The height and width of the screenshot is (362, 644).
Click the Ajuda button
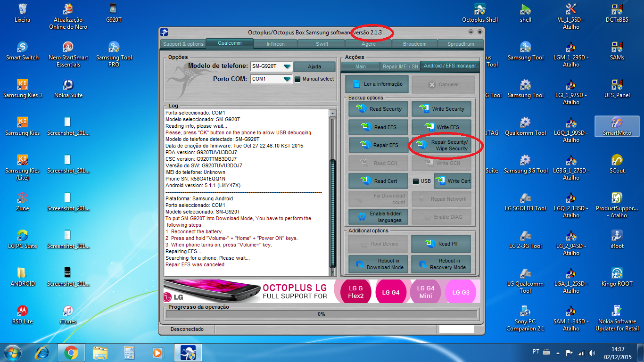(x=314, y=67)
